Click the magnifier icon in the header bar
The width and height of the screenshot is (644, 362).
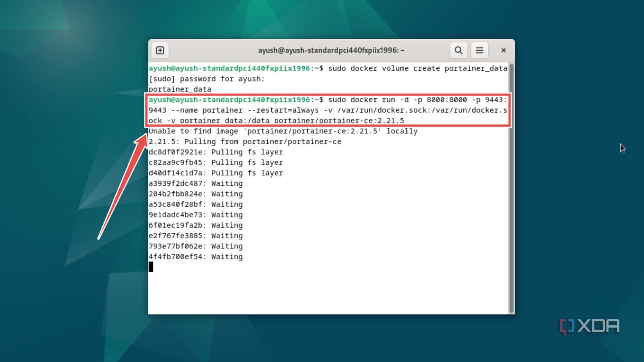tap(458, 50)
